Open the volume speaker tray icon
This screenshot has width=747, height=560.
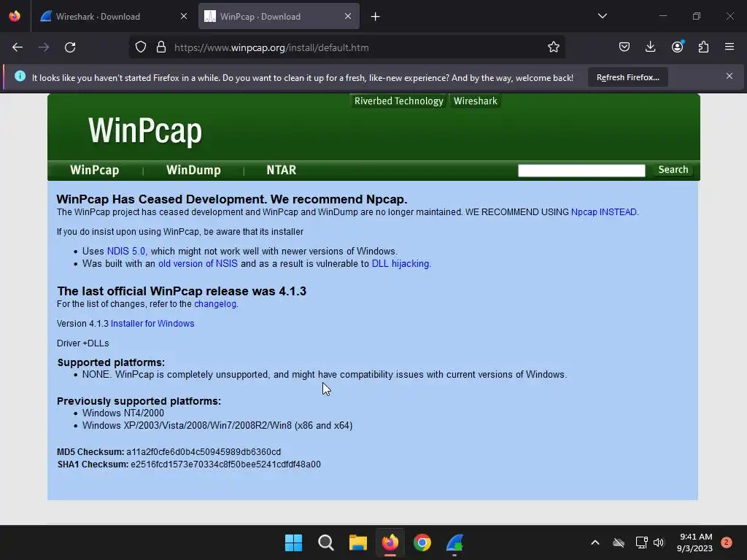pyautogui.click(x=659, y=542)
